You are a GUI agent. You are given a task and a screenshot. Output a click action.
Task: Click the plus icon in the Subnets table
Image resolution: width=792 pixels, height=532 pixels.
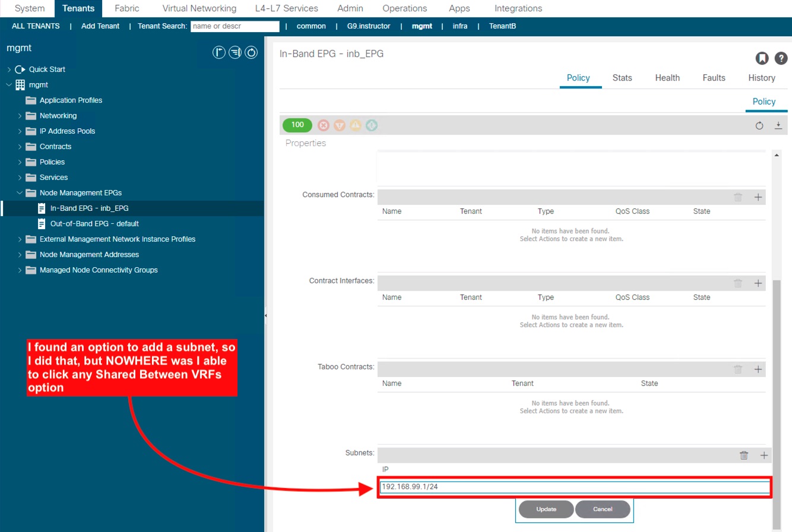pyautogui.click(x=764, y=455)
